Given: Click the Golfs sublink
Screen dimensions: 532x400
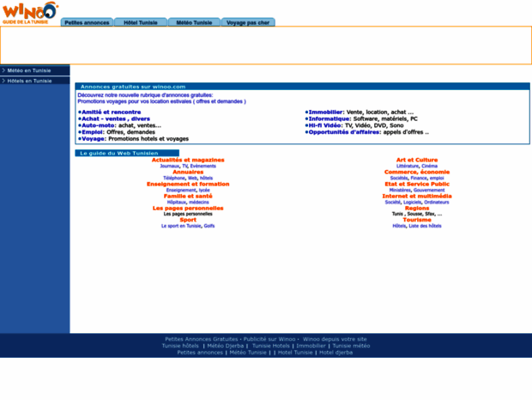Looking at the screenshot, I should [209, 226].
